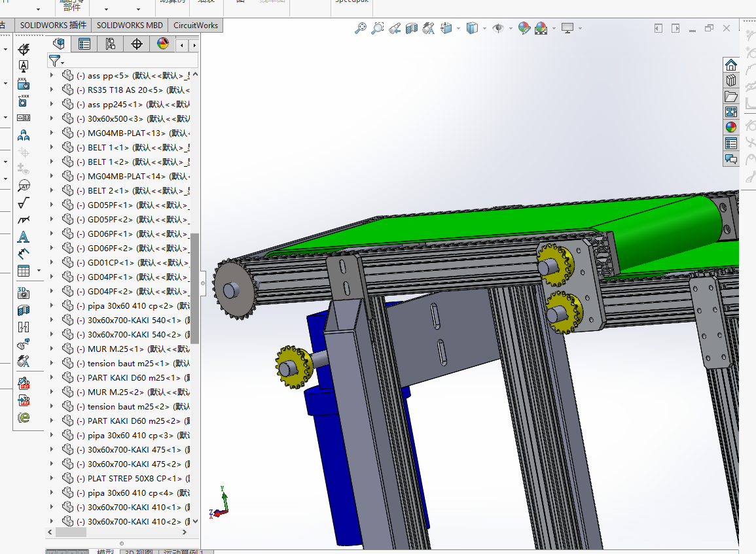Activate the Section View icon

(412, 28)
